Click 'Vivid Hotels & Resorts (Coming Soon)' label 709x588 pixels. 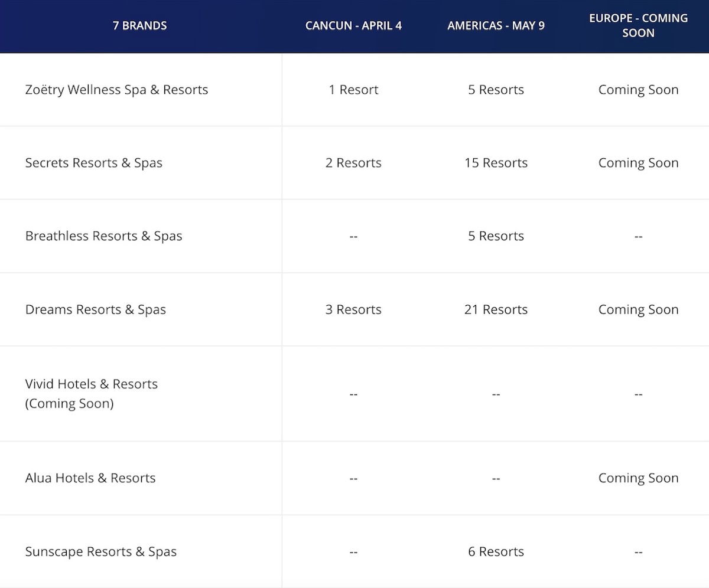92,394
